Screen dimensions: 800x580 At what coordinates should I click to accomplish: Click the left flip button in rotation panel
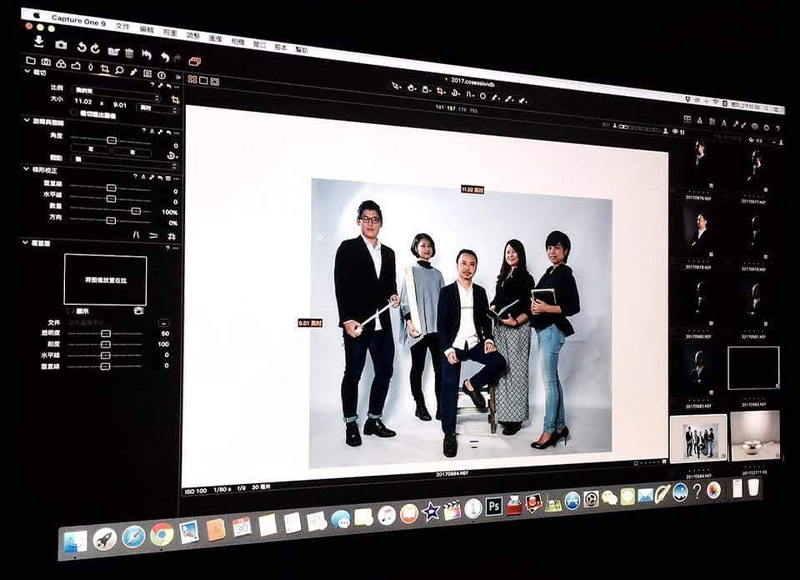pyautogui.click(x=92, y=149)
